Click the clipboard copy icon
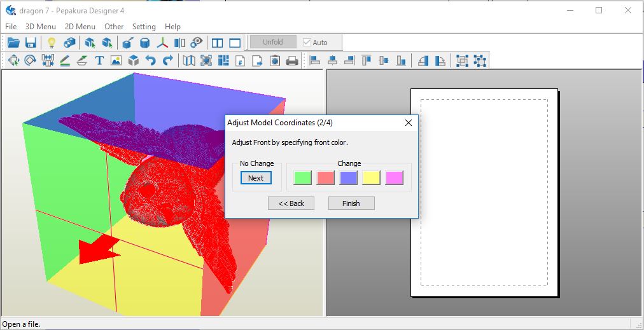Viewport: 644px width, 330px height. point(275,61)
